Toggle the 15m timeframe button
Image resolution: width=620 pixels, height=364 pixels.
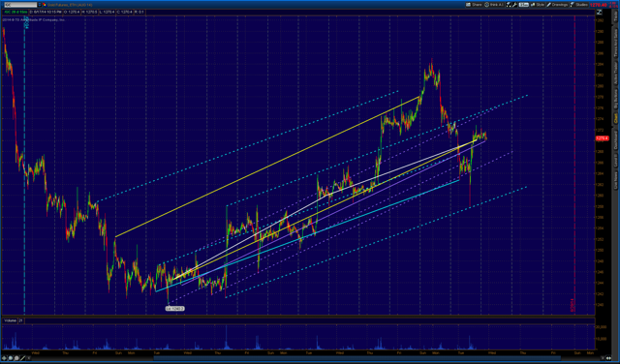tap(524, 5)
